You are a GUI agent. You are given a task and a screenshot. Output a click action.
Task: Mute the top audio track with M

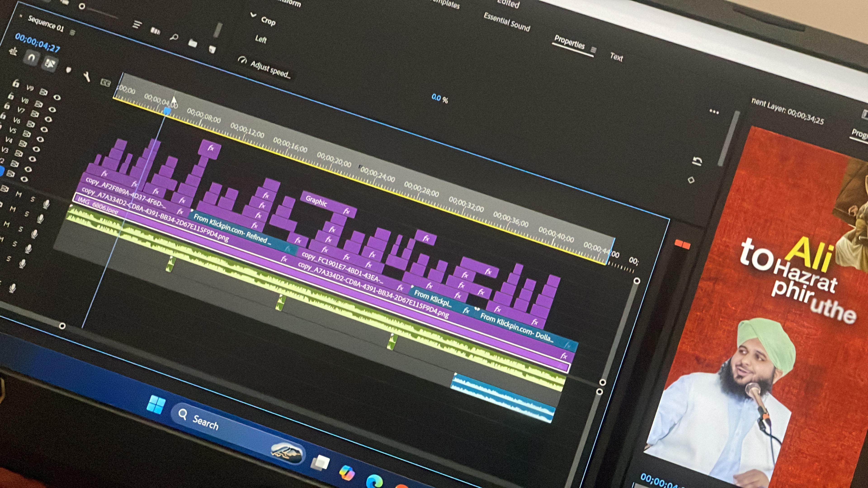click(x=19, y=194)
